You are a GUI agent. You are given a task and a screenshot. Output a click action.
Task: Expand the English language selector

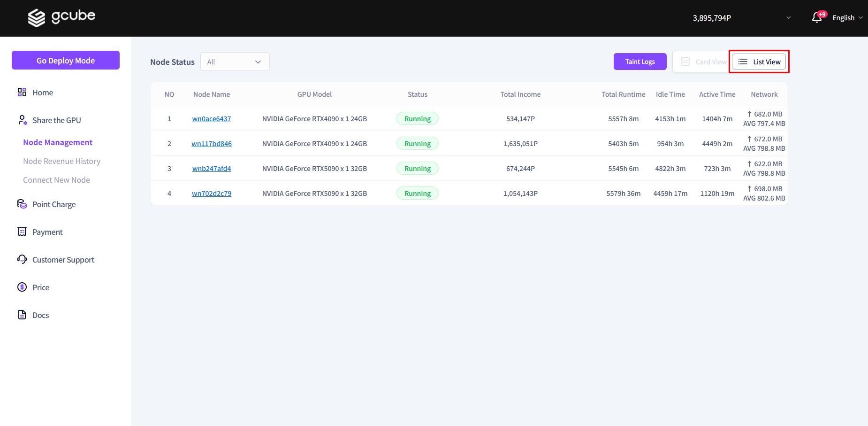(847, 18)
